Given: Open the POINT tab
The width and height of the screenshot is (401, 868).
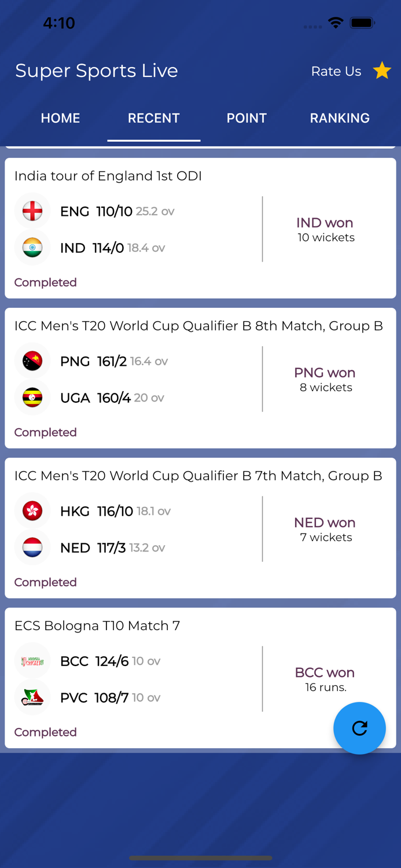Looking at the screenshot, I should [247, 118].
